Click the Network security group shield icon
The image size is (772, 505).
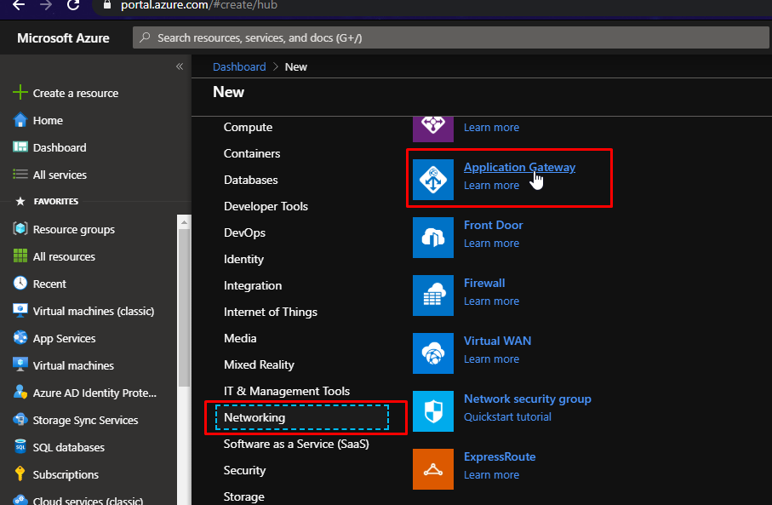[x=433, y=411]
